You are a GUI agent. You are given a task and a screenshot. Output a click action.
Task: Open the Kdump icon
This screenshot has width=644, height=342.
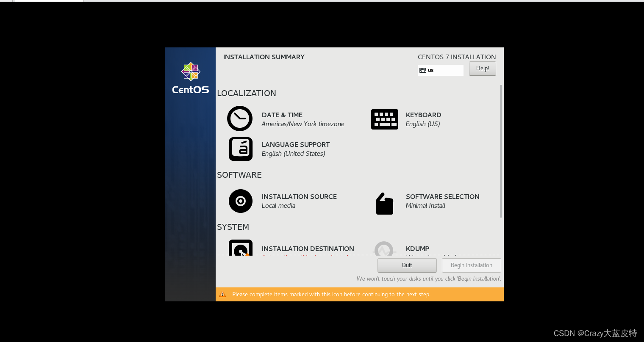pyautogui.click(x=384, y=249)
